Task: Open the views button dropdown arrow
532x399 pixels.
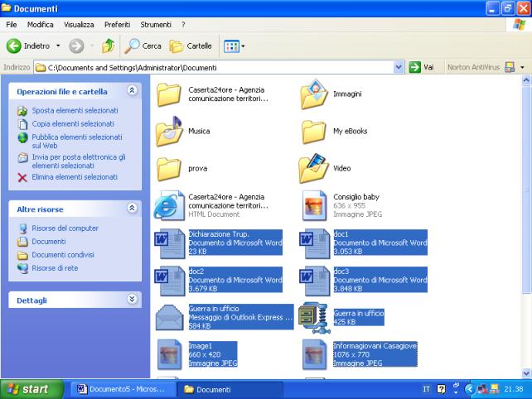Action: click(243, 46)
